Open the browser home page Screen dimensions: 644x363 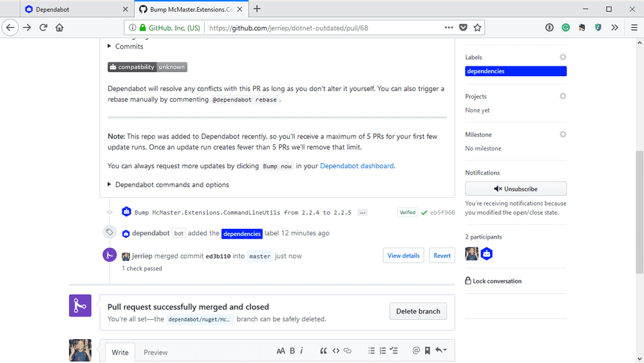59,28
